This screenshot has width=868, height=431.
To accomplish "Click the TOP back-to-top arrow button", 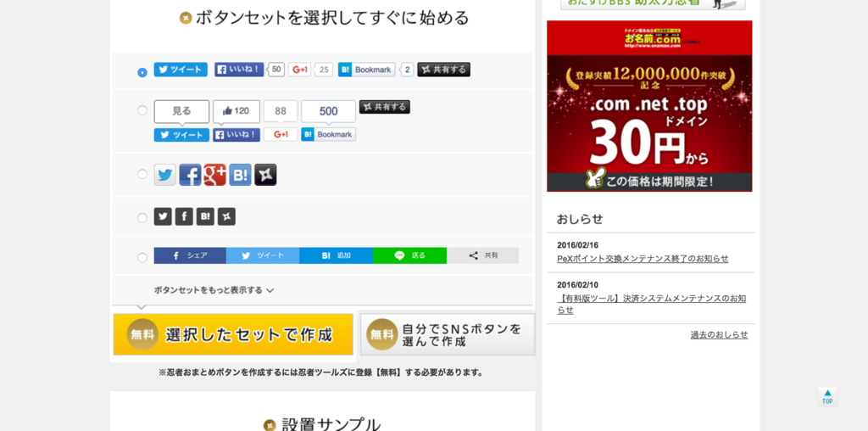I will click(827, 397).
